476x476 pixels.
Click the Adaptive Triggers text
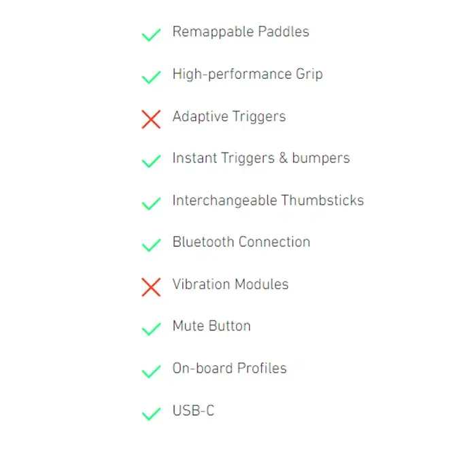click(229, 116)
